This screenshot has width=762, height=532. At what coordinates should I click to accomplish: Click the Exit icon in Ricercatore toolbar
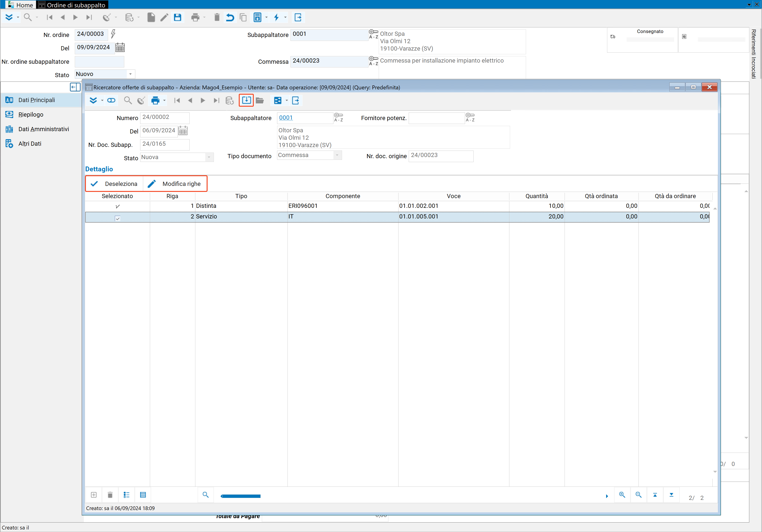click(296, 100)
